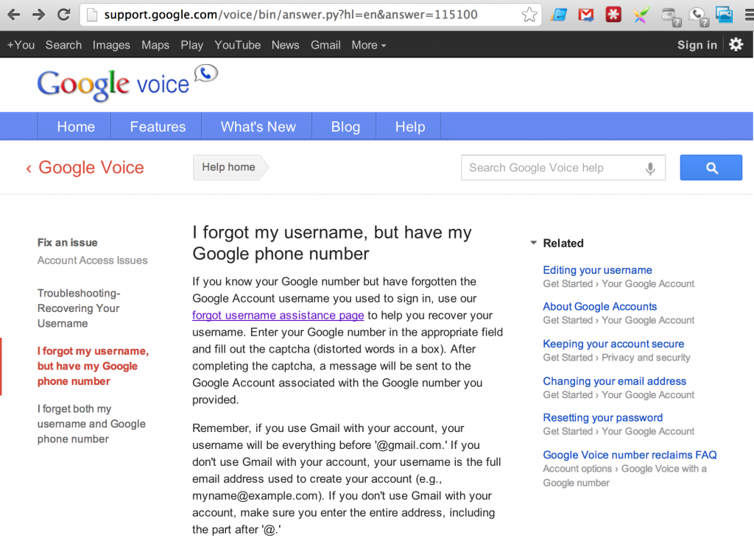
Task: Click 'Get Started › Privacy and security' text
Action: (616, 358)
